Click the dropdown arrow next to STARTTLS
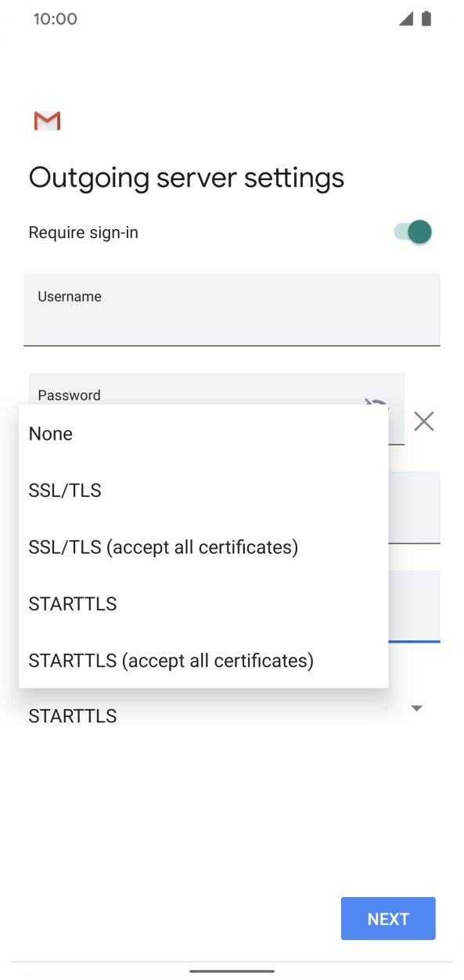Screen dimensions: 464x980 417,708
